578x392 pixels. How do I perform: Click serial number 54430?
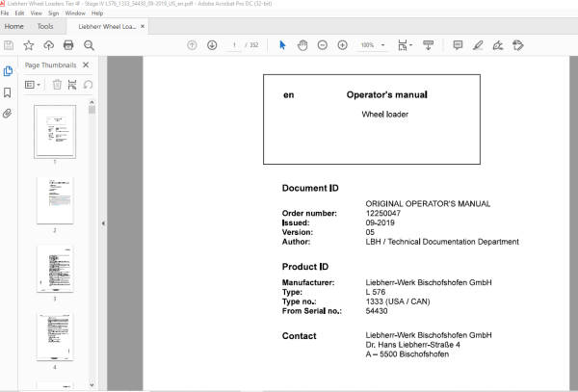click(377, 311)
